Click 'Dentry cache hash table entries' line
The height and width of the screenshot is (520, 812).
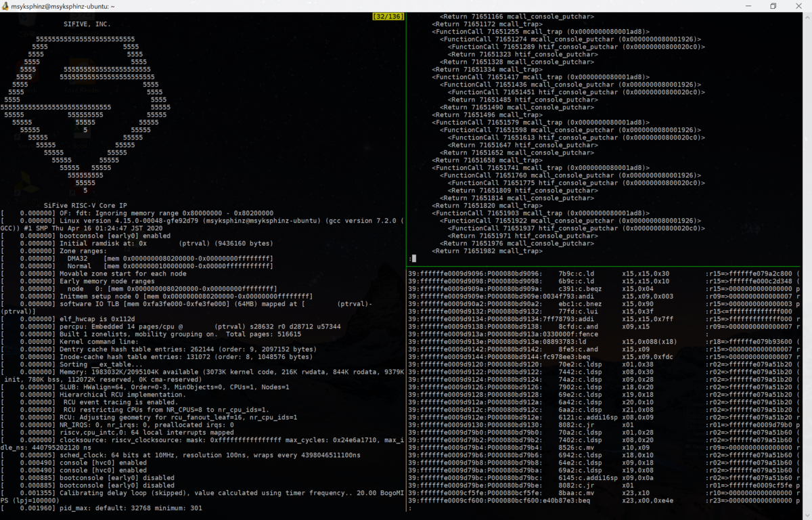[x=159, y=349]
